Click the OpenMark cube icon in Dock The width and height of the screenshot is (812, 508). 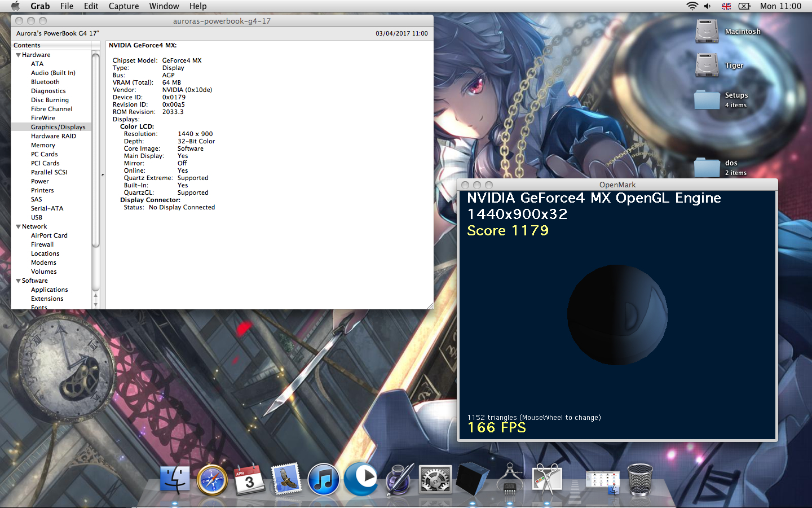[x=472, y=479]
